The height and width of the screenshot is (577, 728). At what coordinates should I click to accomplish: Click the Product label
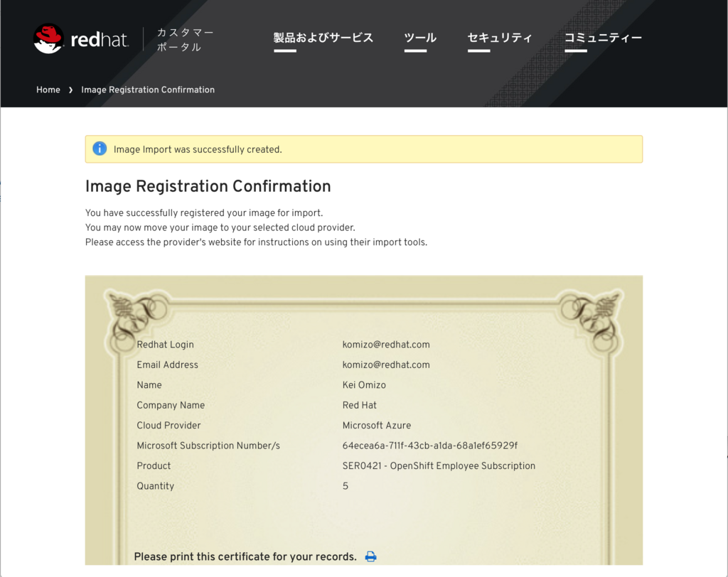pyautogui.click(x=154, y=465)
